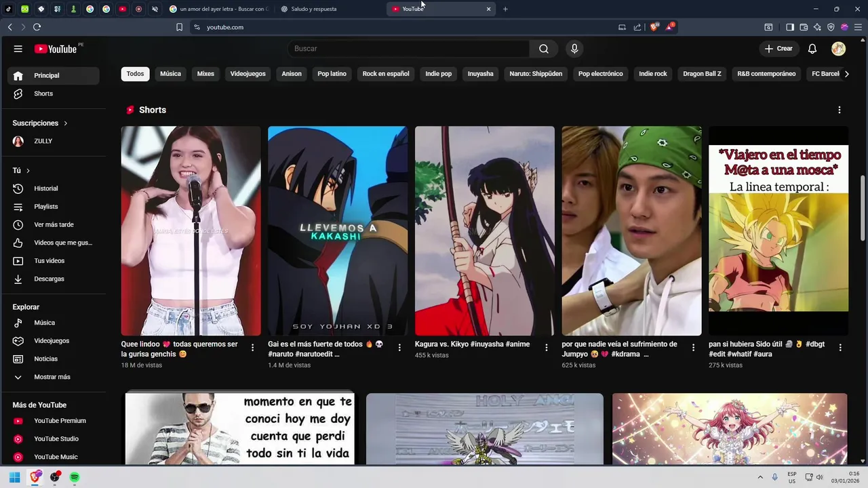
Task: Open YouTube Studio link
Action: (53, 439)
